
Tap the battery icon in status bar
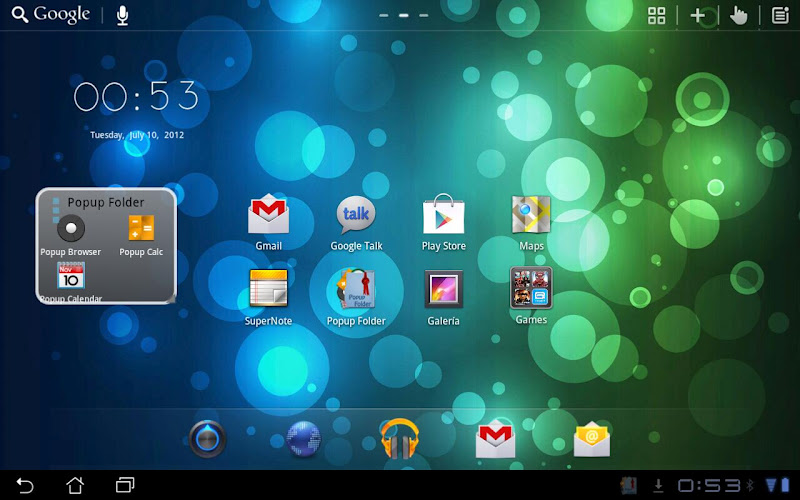(x=784, y=485)
